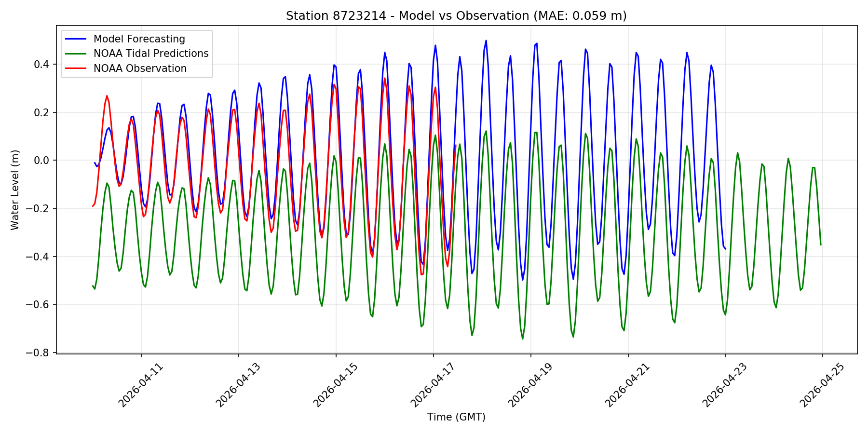
Task: Select the 2026-04-23 date tick label
Action: point(725,385)
